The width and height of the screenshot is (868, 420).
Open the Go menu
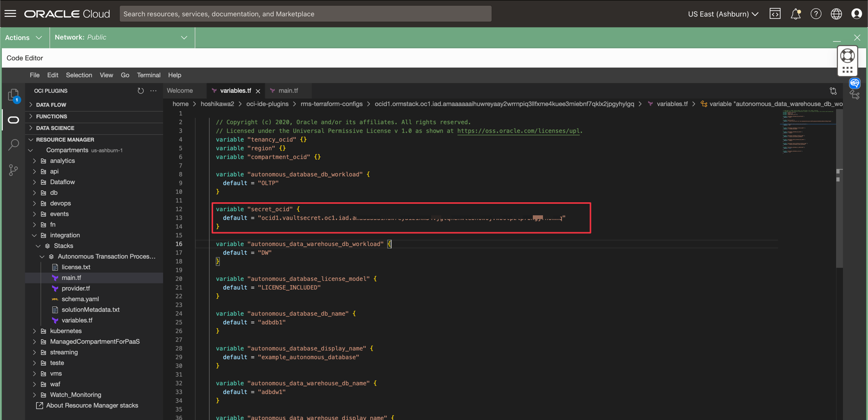click(125, 75)
